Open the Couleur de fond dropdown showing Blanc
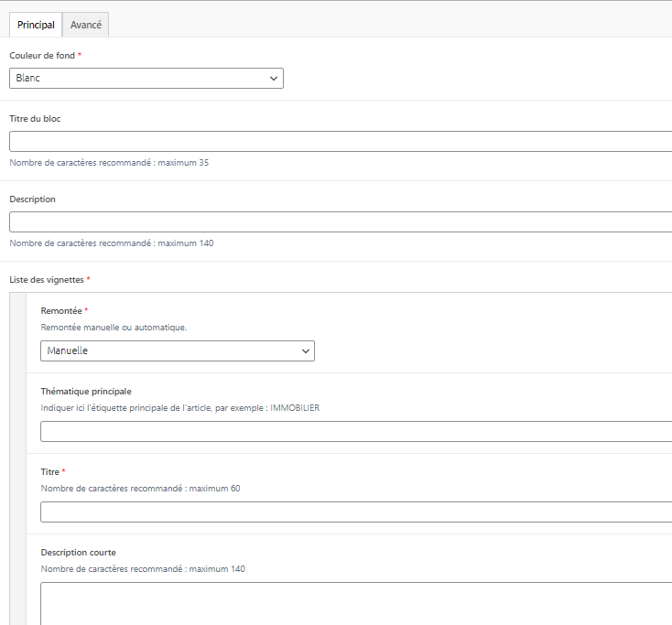672x625 pixels. click(146, 79)
